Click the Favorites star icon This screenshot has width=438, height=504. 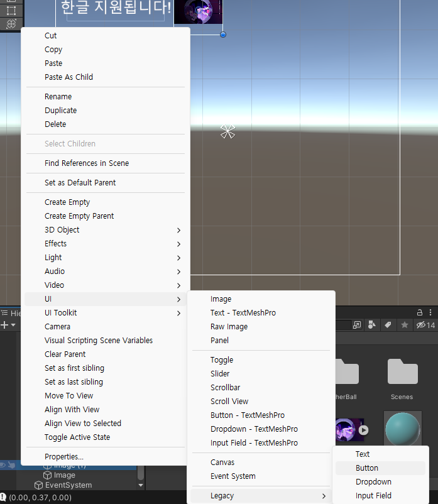pyautogui.click(x=405, y=325)
